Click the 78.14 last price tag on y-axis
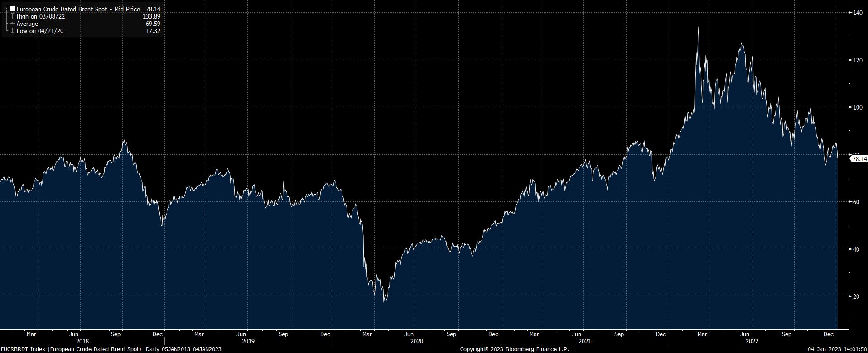868x353 pixels. point(859,159)
